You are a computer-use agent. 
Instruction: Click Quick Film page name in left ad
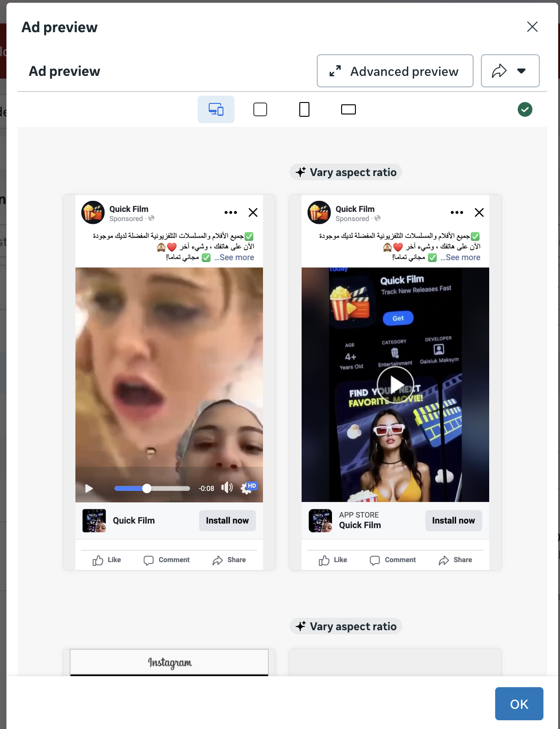click(x=129, y=209)
